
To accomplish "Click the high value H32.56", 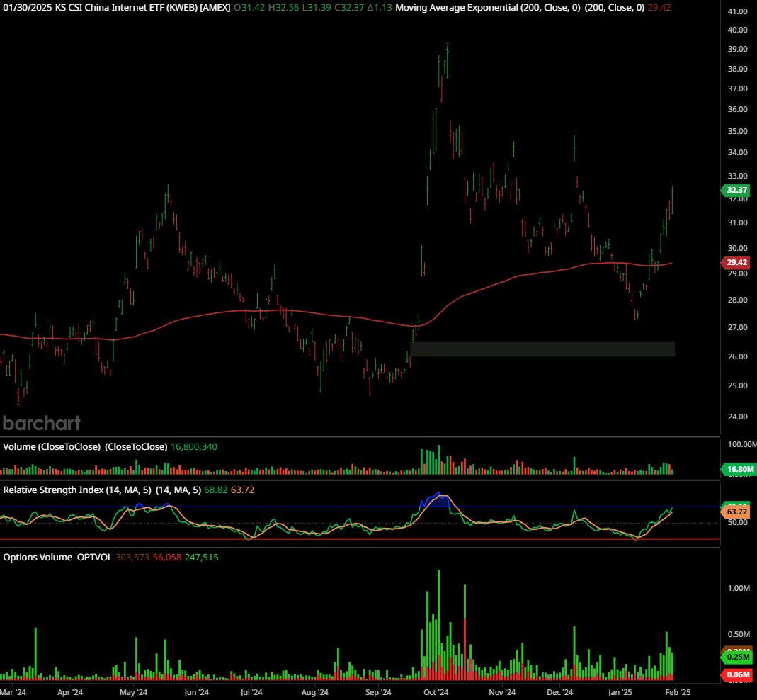I will tap(283, 7).
